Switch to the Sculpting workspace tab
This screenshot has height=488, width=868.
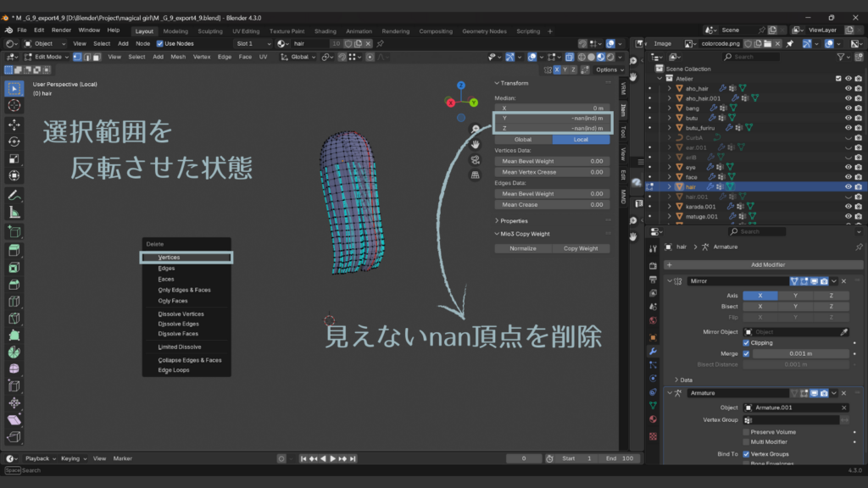coord(210,31)
